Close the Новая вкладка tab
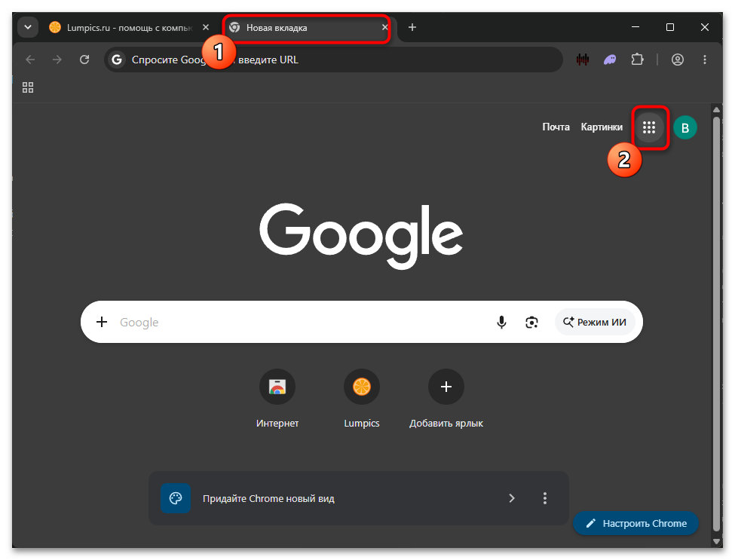 [385, 27]
